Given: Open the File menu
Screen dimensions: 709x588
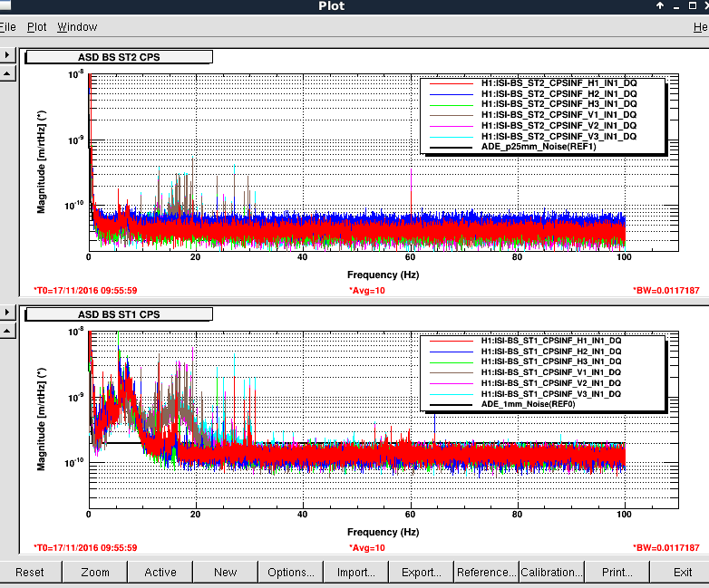Looking at the screenshot, I should (7, 27).
